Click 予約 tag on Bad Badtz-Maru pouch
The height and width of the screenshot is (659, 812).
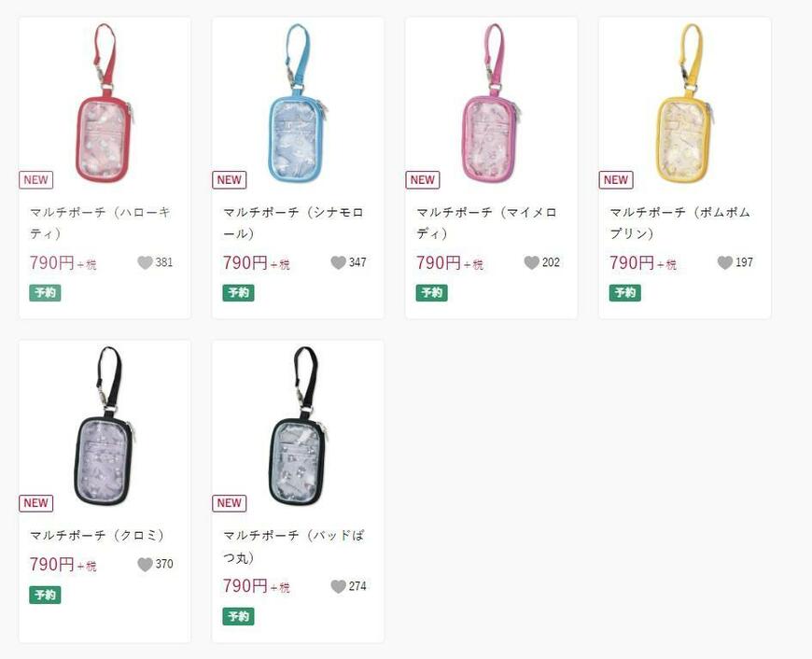pos(239,616)
